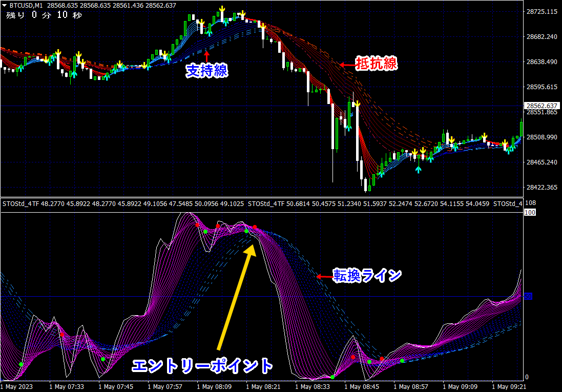The image size is (562, 392).
Task: Click the green dot at oscillator bottom near 08:33
Action: coord(332,377)
